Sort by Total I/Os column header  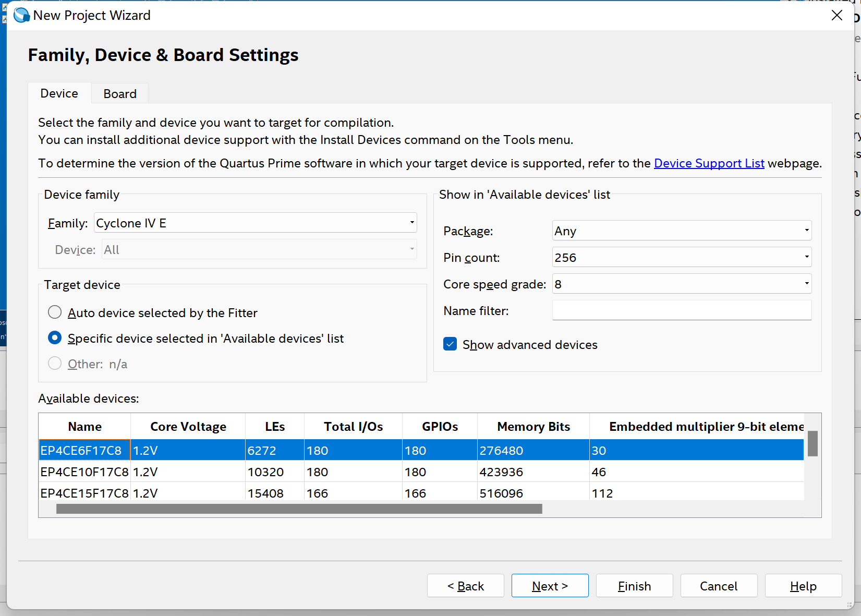pos(353,427)
